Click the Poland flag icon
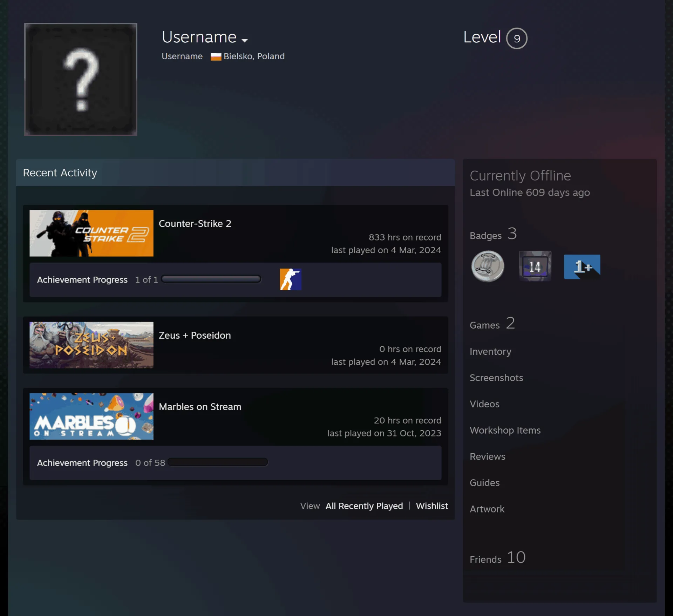 pyautogui.click(x=216, y=56)
